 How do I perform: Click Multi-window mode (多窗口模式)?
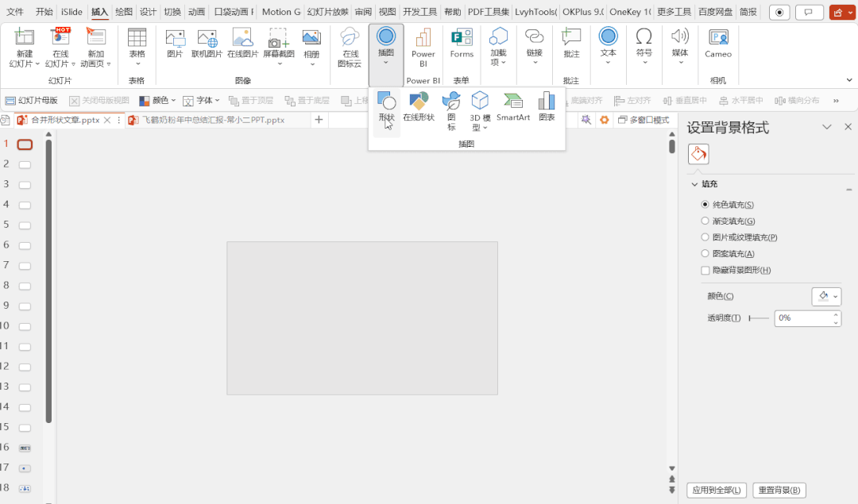[x=643, y=120]
